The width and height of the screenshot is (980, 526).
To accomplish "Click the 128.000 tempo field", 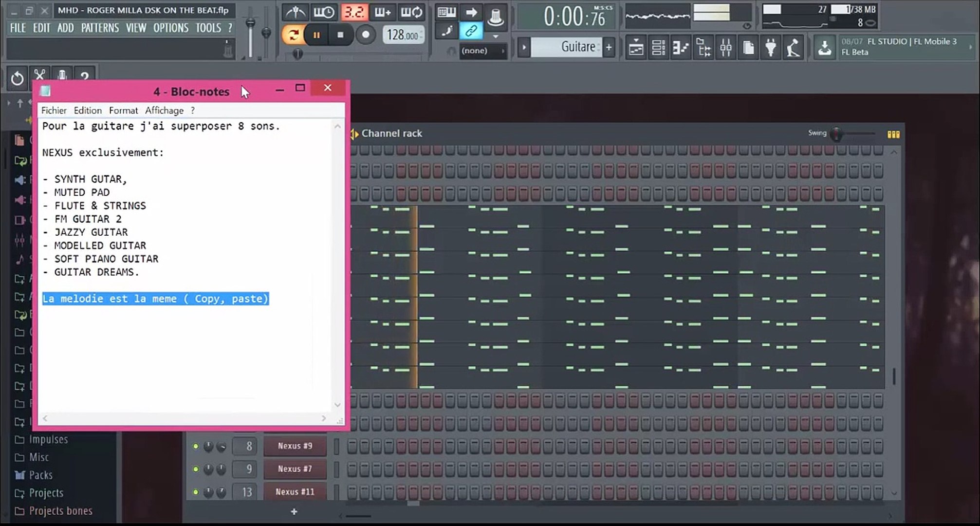I will point(403,35).
